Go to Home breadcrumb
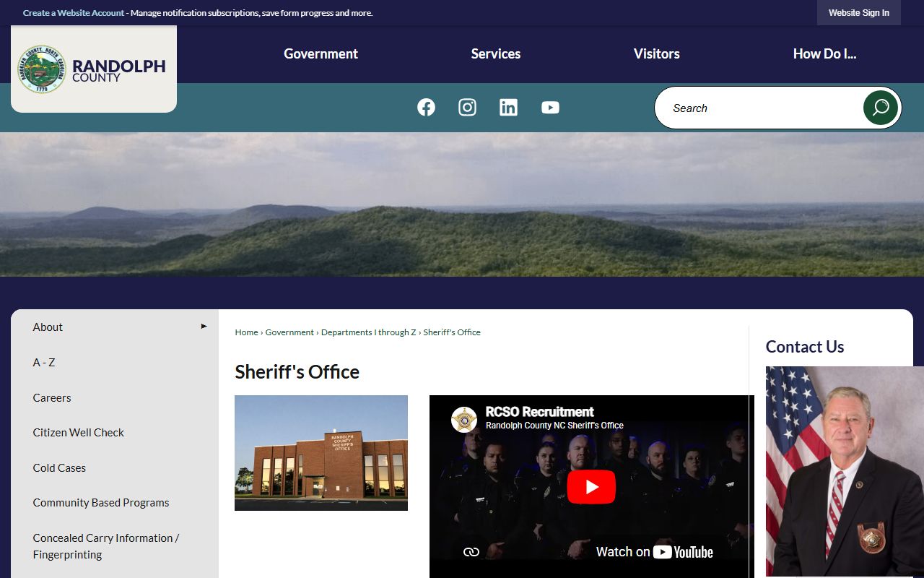Image resolution: width=924 pixels, height=578 pixels. click(246, 332)
